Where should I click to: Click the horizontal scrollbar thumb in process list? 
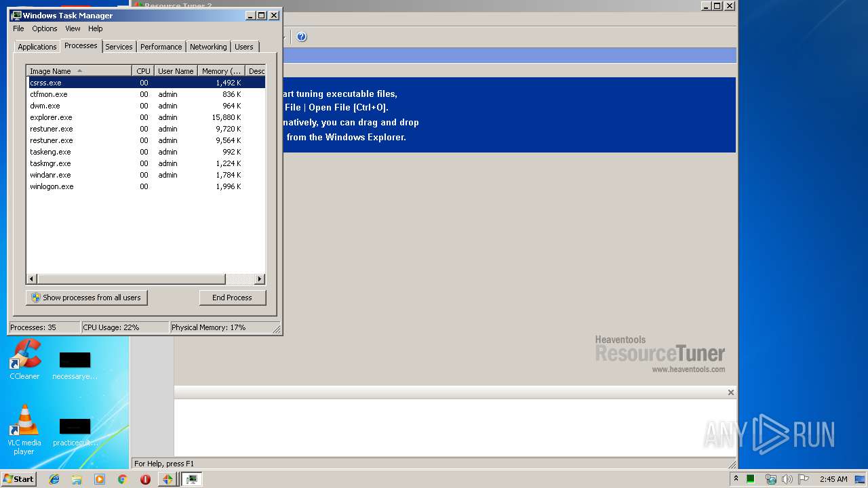[131, 279]
